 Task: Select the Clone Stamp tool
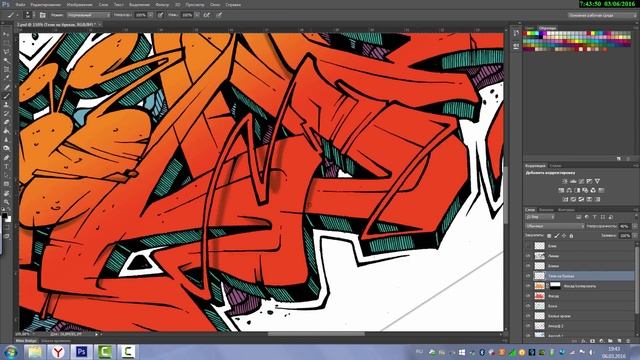(6, 105)
